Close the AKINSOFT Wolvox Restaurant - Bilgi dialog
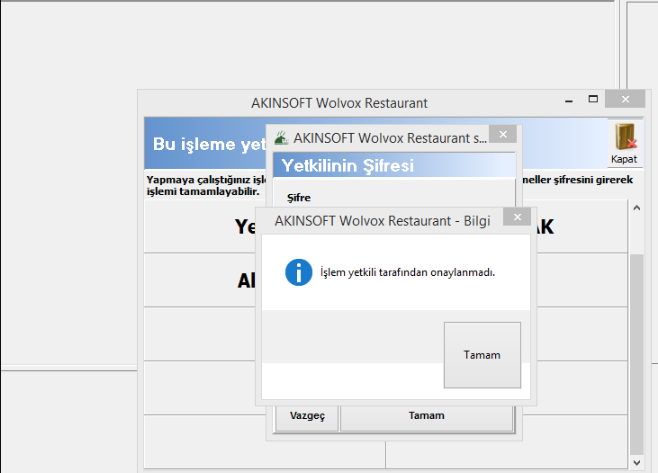The width and height of the screenshot is (658, 473). (517, 217)
